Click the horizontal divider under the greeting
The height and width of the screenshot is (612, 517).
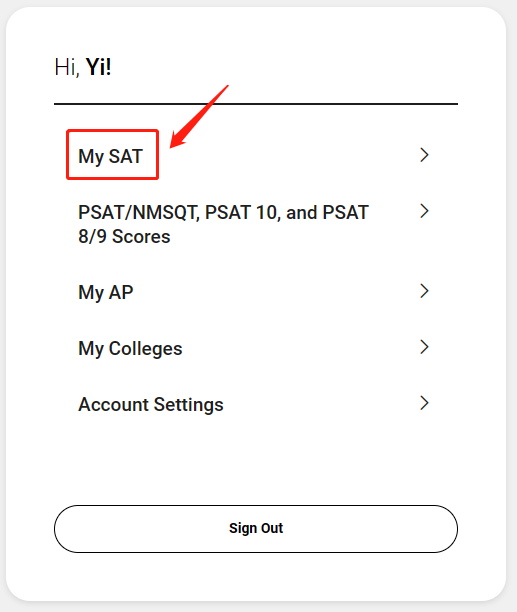[x=256, y=104]
